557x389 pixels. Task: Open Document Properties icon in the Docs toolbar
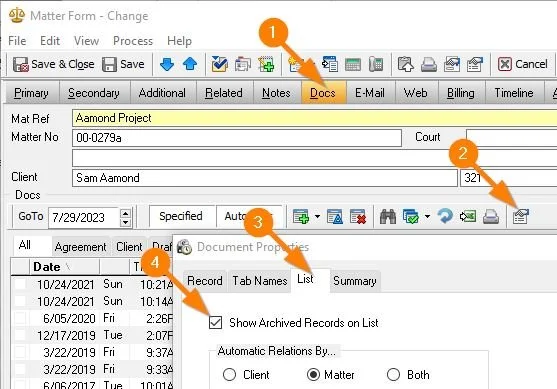(521, 216)
